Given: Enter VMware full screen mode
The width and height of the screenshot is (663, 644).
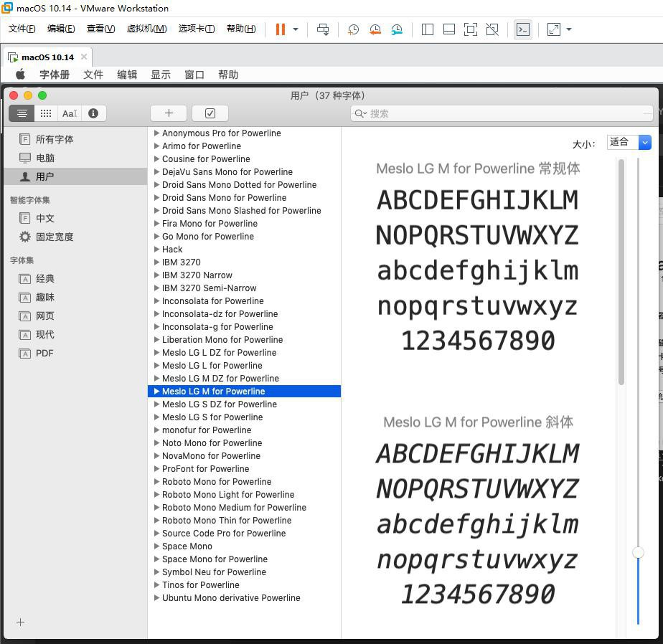Looking at the screenshot, I should click(x=471, y=29).
